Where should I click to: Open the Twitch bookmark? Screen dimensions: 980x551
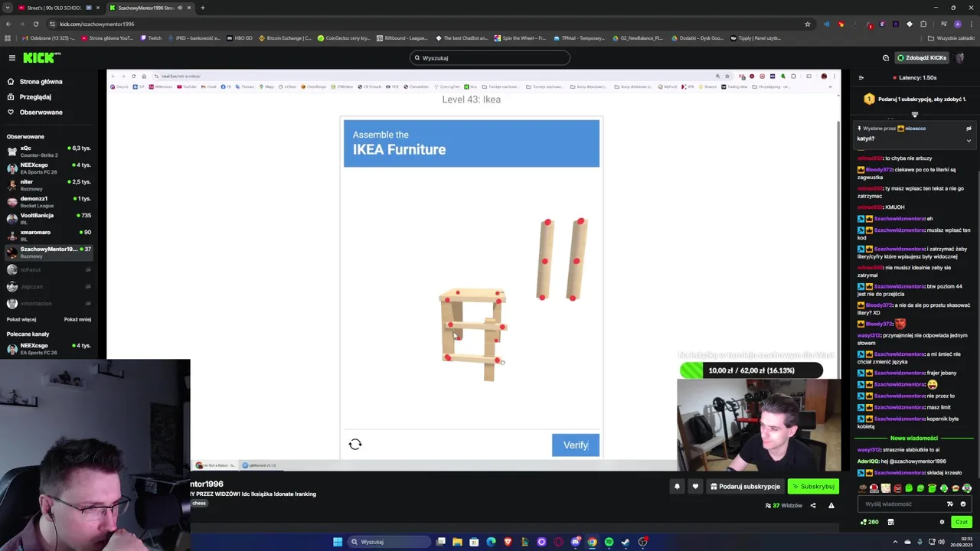[152, 37]
